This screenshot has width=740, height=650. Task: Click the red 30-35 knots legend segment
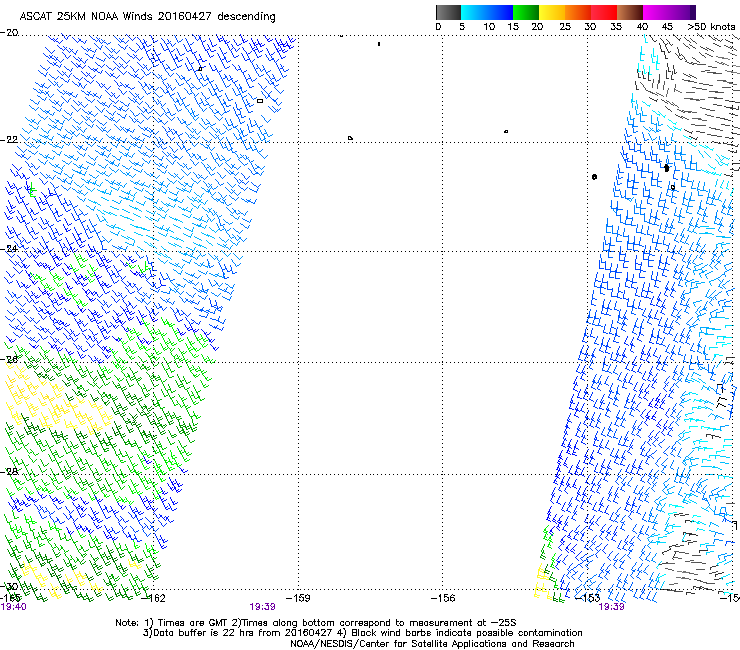tap(604, 12)
